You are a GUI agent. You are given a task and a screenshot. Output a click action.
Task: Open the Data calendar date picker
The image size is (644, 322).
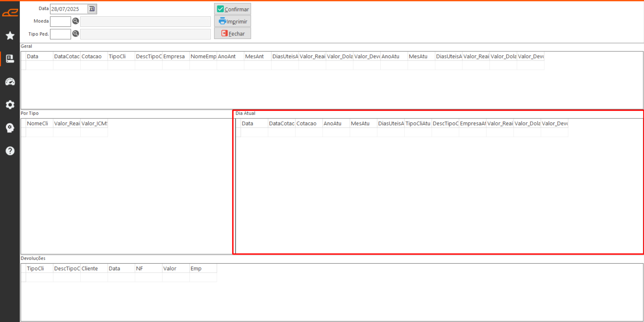92,9
